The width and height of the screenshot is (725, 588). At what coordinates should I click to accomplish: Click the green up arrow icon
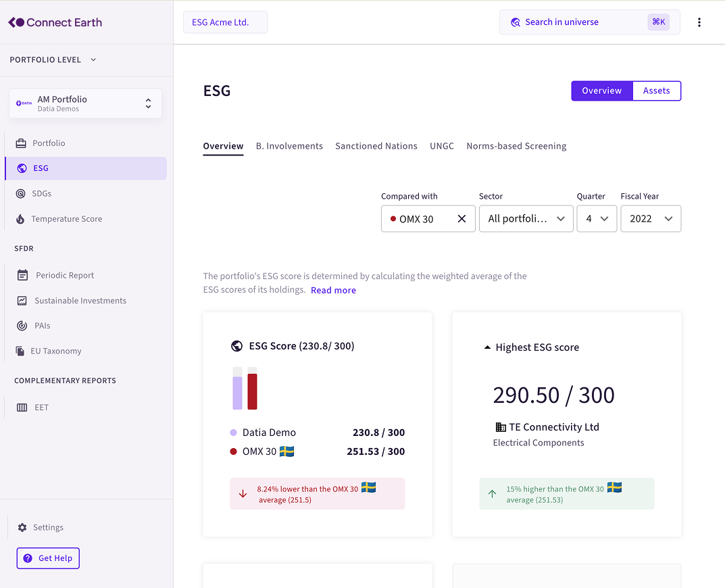coord(493,493)
